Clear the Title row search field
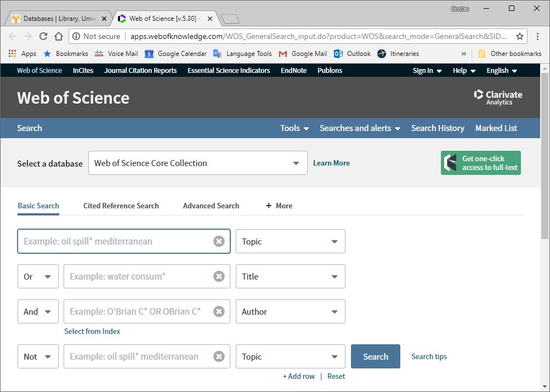The width and height of the screenshot is (550, 392). coord(219,276)
